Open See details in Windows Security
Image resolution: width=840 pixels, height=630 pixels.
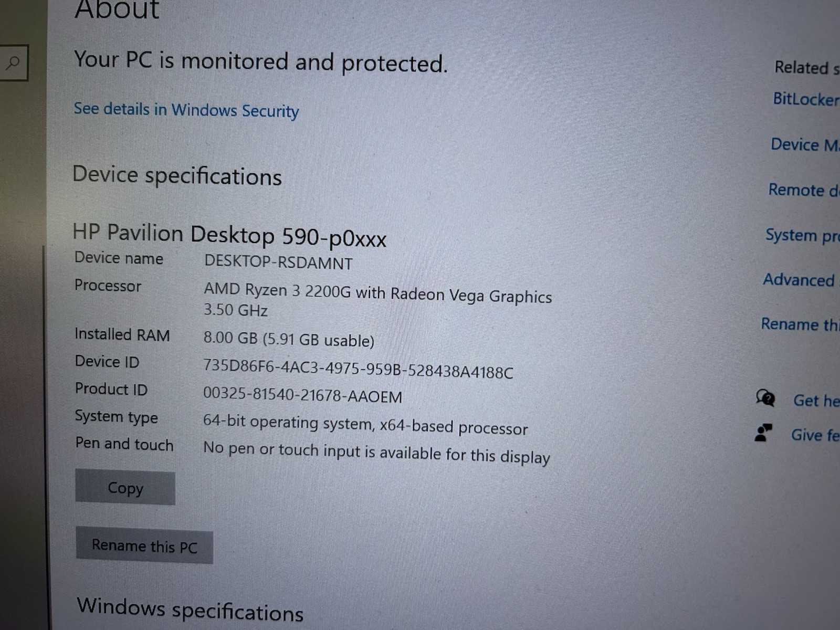pyautogui.click(x=186, y=110)
